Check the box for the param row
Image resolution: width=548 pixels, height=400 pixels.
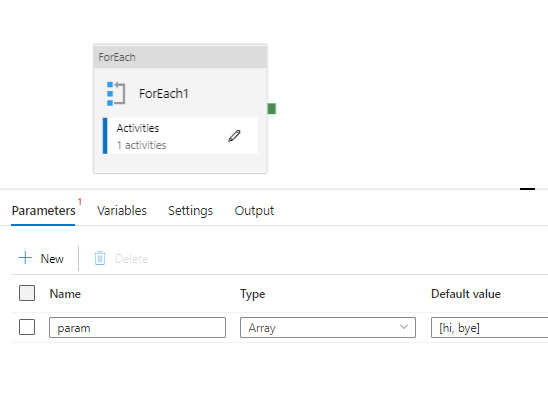pyautogui.click(x=27, y=327)
